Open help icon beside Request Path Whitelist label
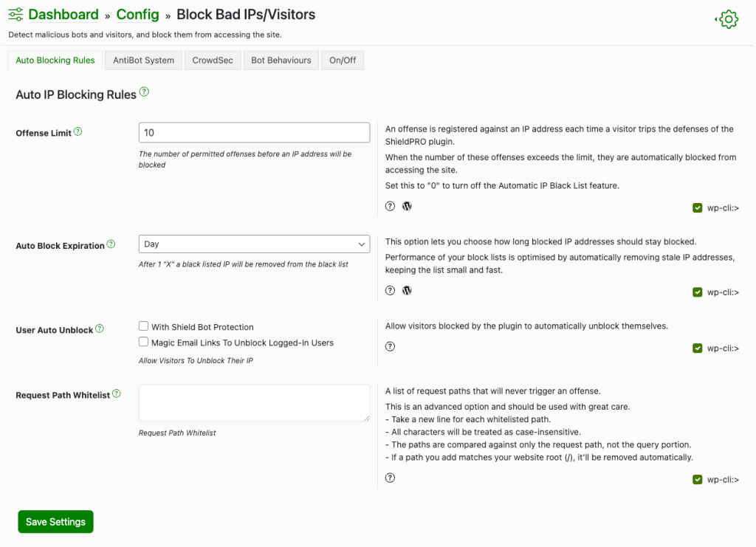This screenshot has width=756, height=547. click(116, 393)
